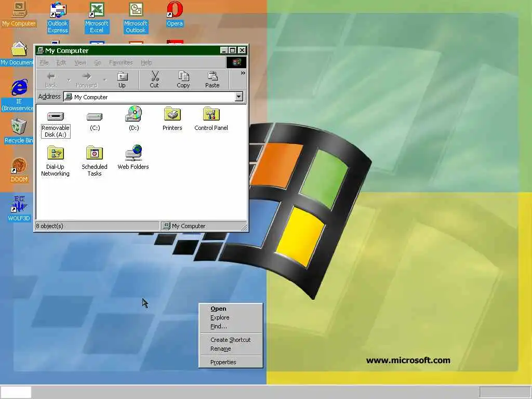This screenshot has height=399, width=532.
Task: Open the My Computer desktop icon
Action: 19,14
